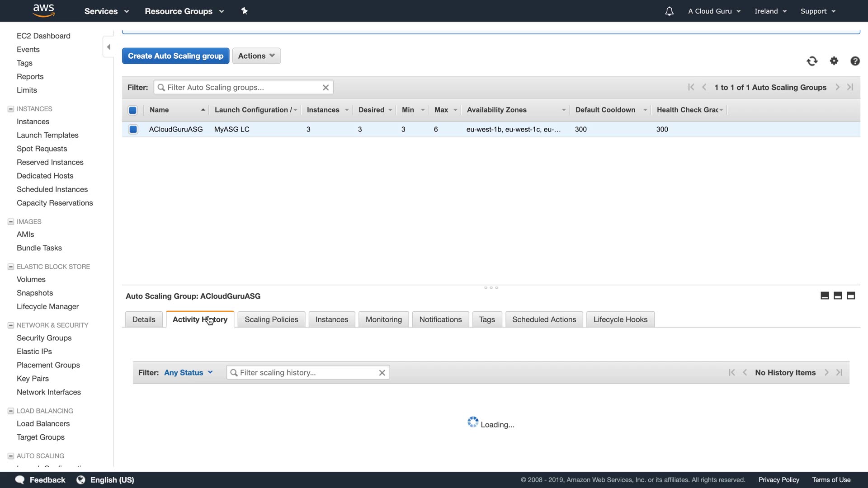Open the Actions dropdown
This screenshot has height=488, width=868.
pyautogui.click(x=256, y=56)
